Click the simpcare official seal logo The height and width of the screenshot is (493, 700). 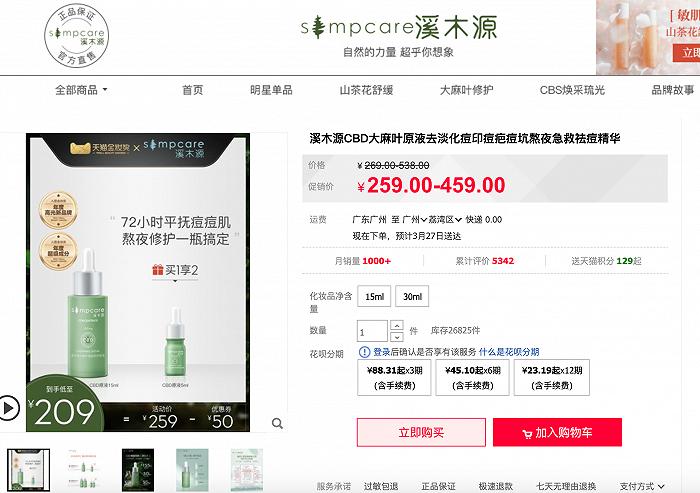tap(77, 36)
